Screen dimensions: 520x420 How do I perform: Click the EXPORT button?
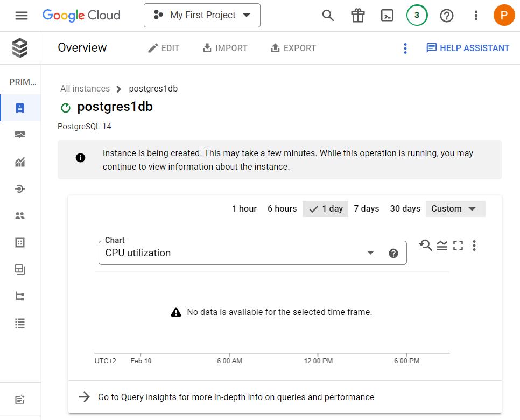point(293,48)
